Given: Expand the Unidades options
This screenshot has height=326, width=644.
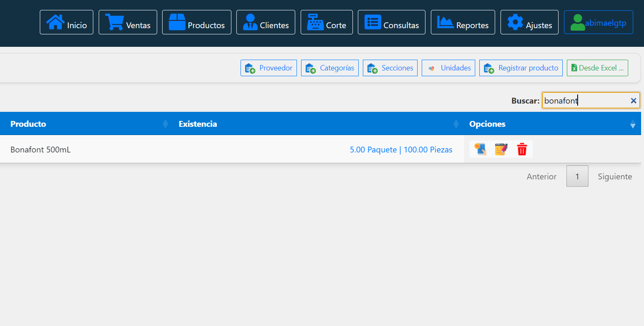Looking at the screenshot, I should [x=448, y=68].
